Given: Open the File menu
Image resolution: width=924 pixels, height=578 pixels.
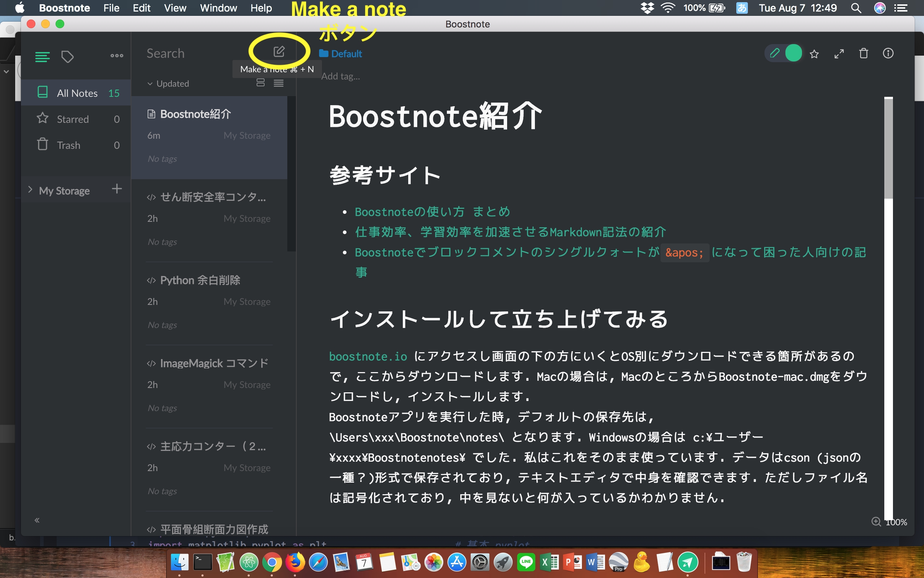Looking at the screenshot, I should pyautogui.click(x=111, y=8).
